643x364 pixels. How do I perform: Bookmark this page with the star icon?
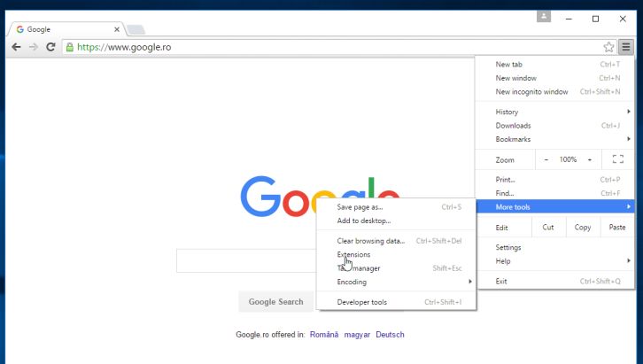point(608,47)
